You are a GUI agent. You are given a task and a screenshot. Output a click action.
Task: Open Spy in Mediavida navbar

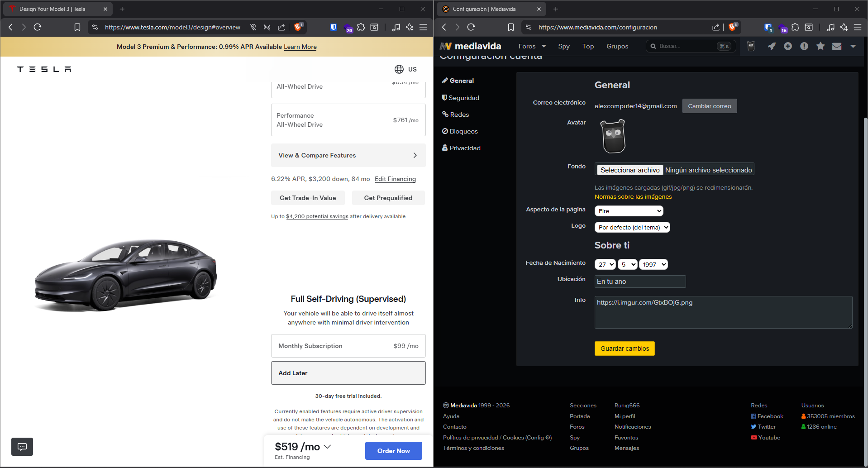564,46
